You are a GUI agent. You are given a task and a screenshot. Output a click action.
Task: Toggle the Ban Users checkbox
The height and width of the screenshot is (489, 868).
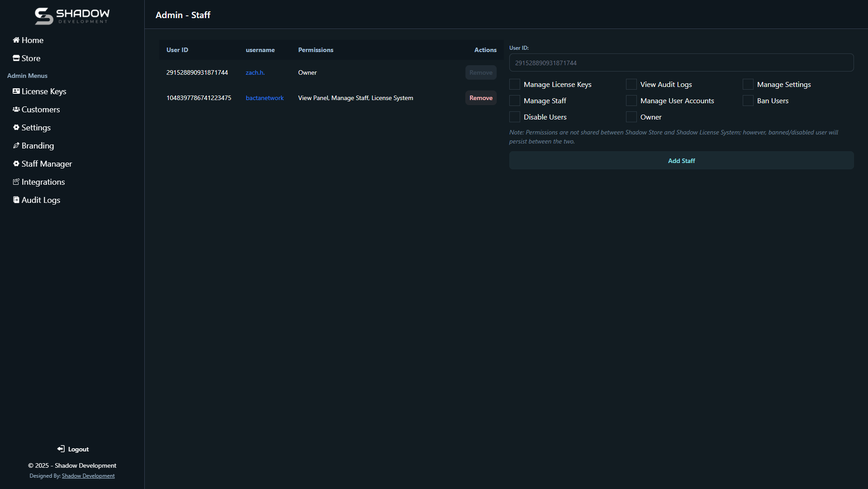748,101
